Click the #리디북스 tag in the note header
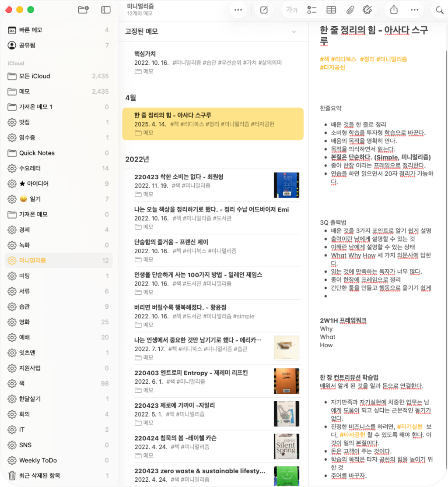This screenshot has width=448, height=487. pos(343,59)
